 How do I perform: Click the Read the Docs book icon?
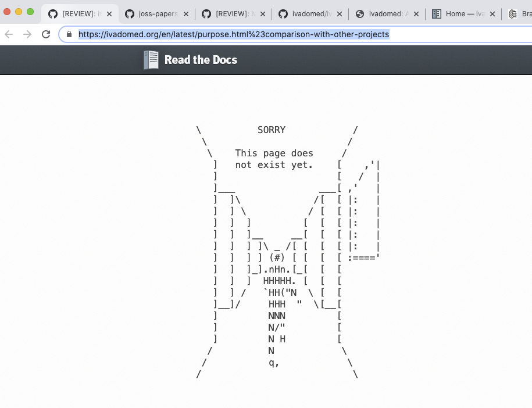(151, 60)
